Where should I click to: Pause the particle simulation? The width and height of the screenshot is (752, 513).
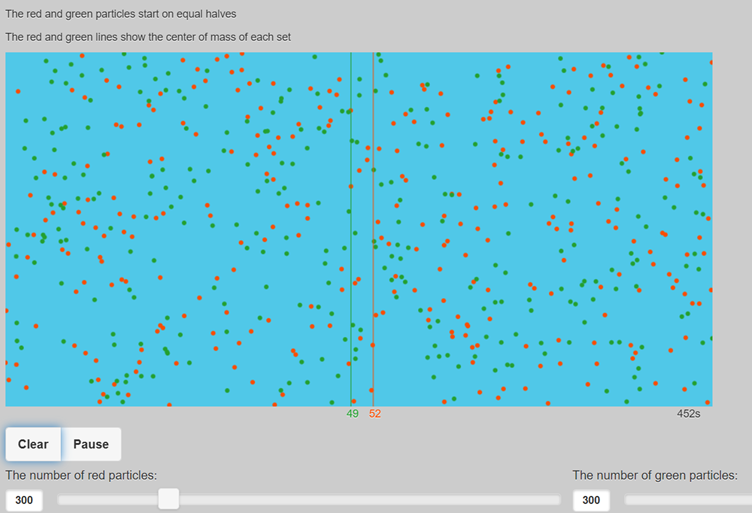[91, 444]
